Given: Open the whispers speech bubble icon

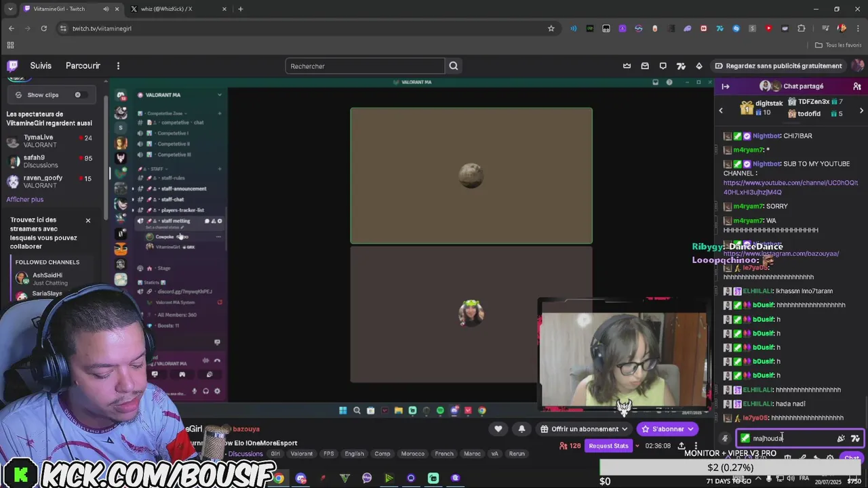Looking at the screenshot, I should tap(663, 66).
